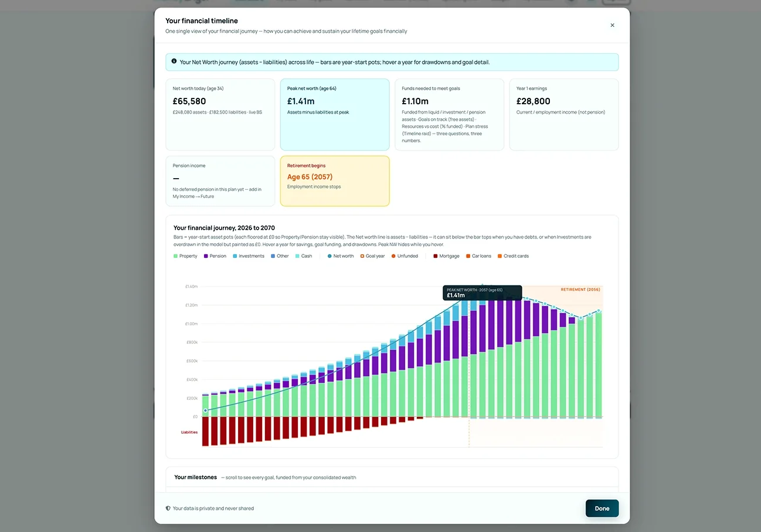The width and height of the screenshot is (761, 532).
Task: Click the first net worth line point
Action: click(x=205, y=410)
